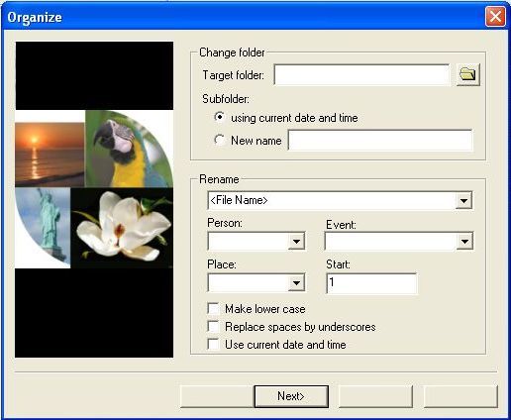511x420 pixels.
Task: Open the <File Name> rename pattern dropdown
Action: click(463, 200)
